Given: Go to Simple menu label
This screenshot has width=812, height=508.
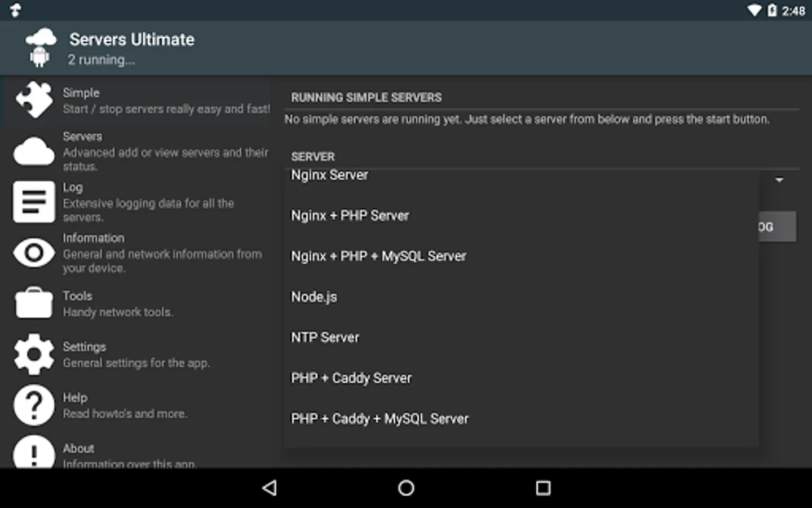Looking at the screenshot, I should pos(81,93).
